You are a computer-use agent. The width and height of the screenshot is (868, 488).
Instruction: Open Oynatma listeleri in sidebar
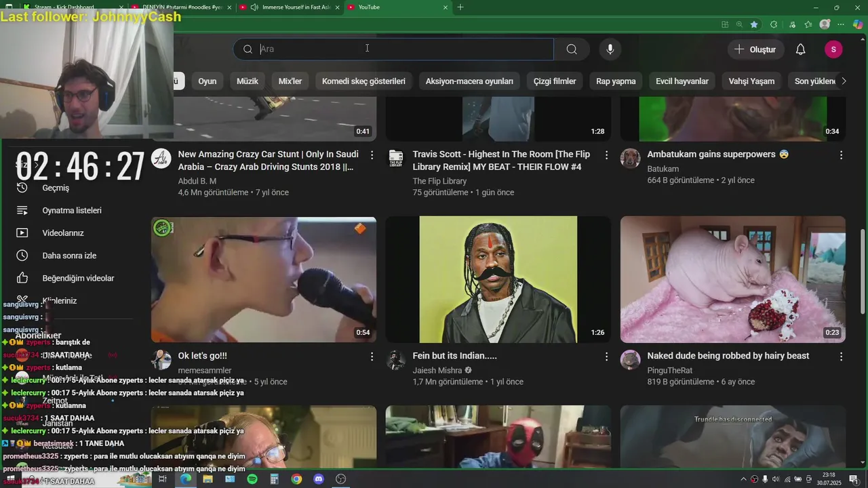click(73, 210)
